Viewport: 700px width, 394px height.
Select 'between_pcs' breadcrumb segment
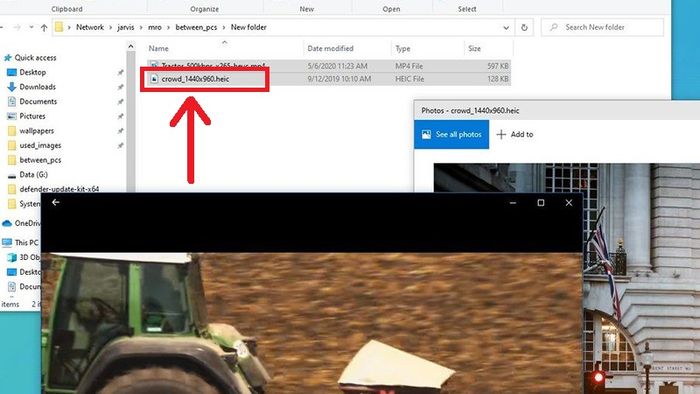point(196,27)
